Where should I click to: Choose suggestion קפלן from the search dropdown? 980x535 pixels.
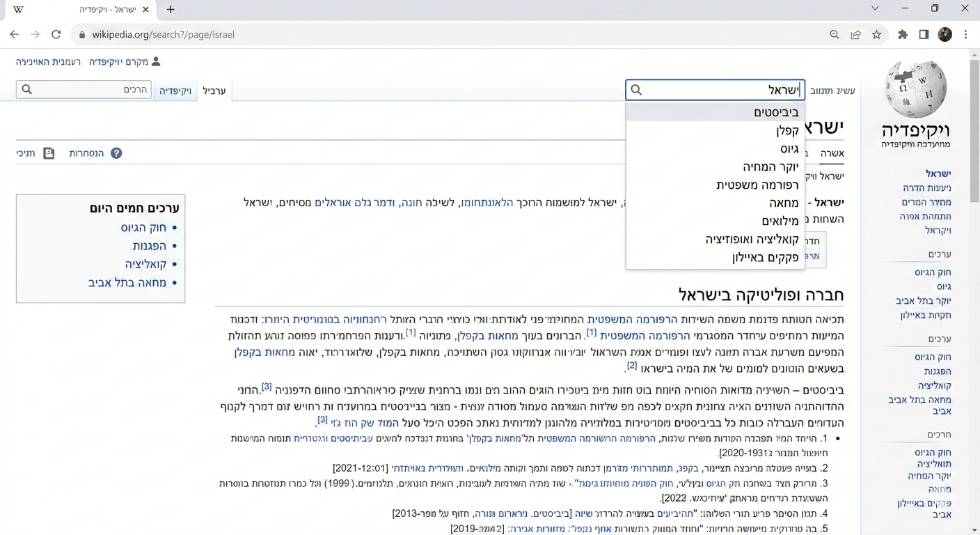[x=716, y=130]
